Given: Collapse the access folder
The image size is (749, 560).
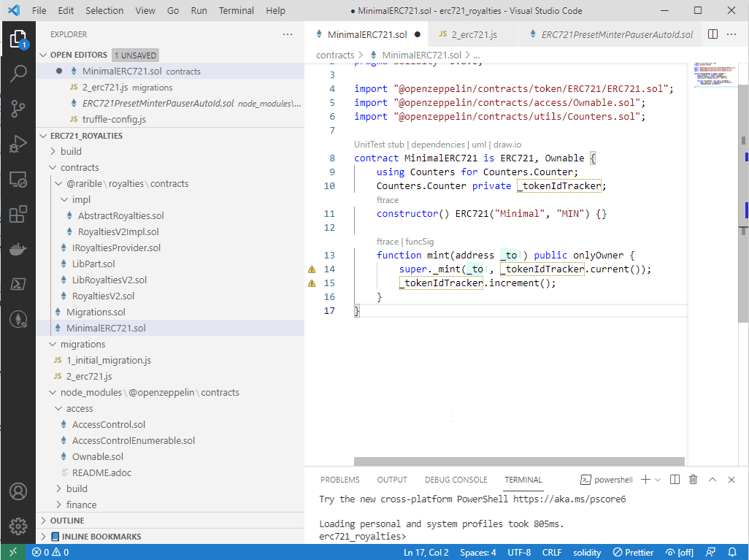Looking at the screenshot, I should (x=58, y=409).
